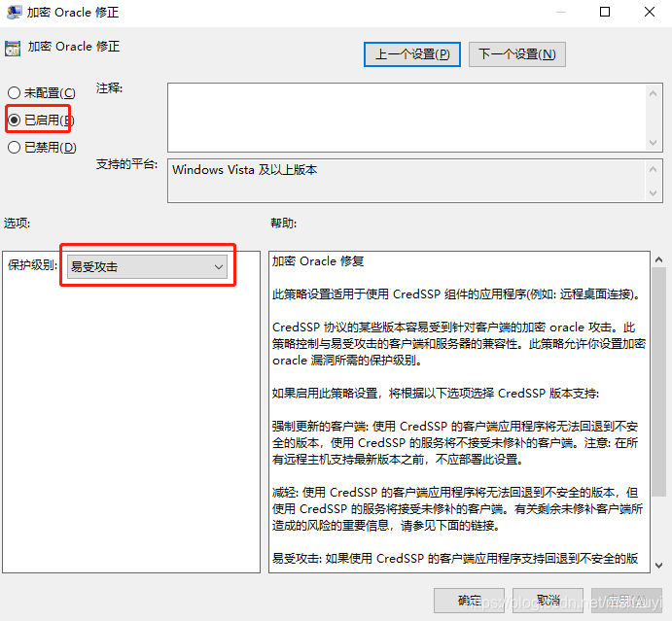672x621 pixels.
Task: Click the help heading '加密 Oracle 修复'
Action: click(318, 260)
